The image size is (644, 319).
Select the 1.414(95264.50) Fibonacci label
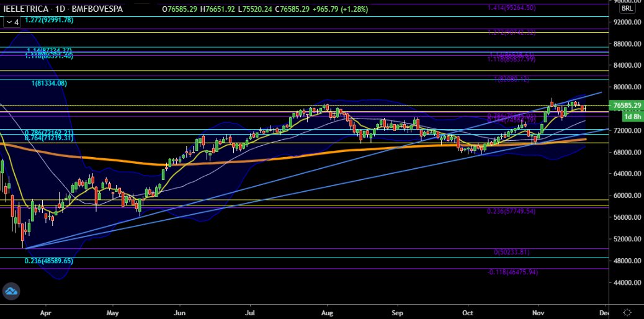click(x=511, y=7)
